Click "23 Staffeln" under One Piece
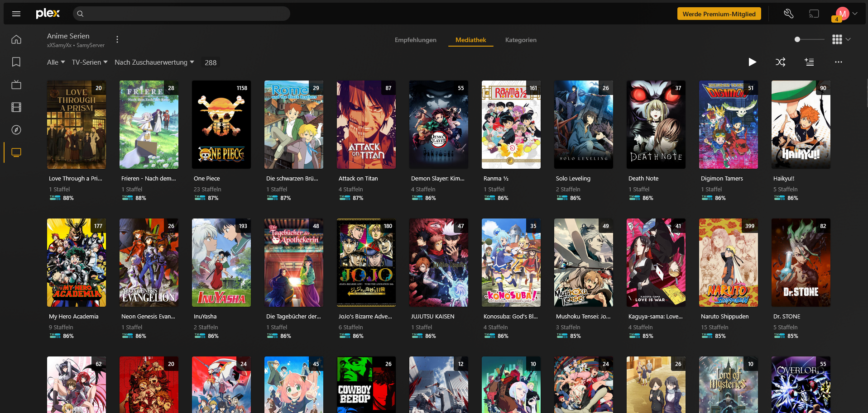The height and width of the screenshot is (413, 868). click(x=207, y=190)
